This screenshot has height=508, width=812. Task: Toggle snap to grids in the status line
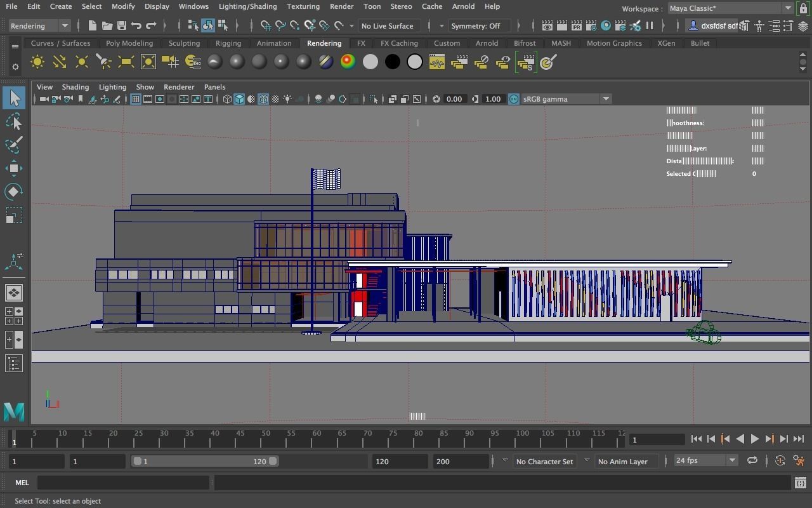266,25
